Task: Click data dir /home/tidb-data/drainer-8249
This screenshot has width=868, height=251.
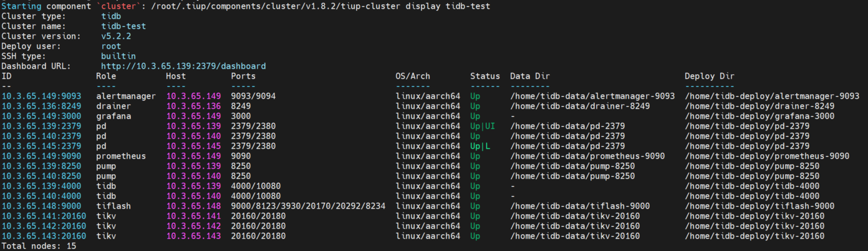Action: (580, 106)
